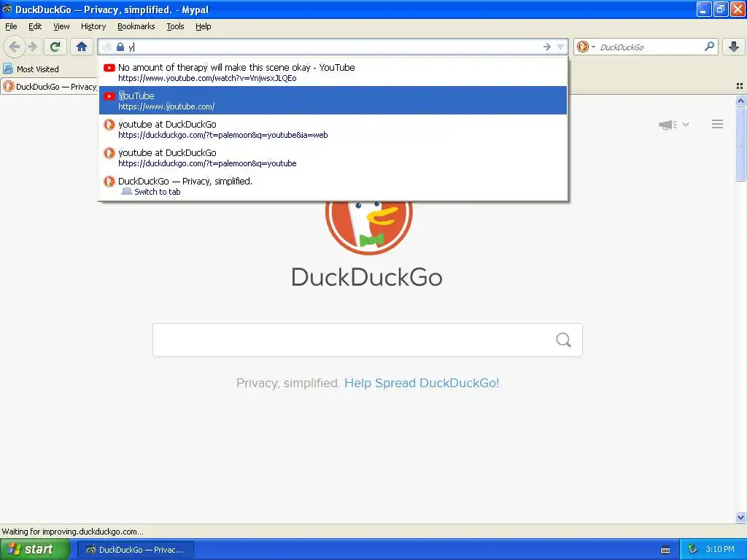Pick youtube at DuckDuckGo suggestion ending q=youtube
Screen dimensions: 747x560
333,157
